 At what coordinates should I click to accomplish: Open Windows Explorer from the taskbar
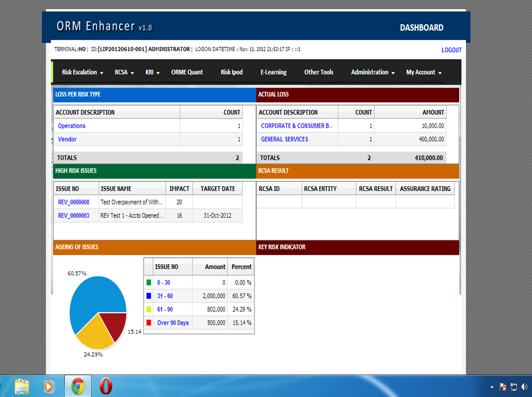(x=23, y=386)
